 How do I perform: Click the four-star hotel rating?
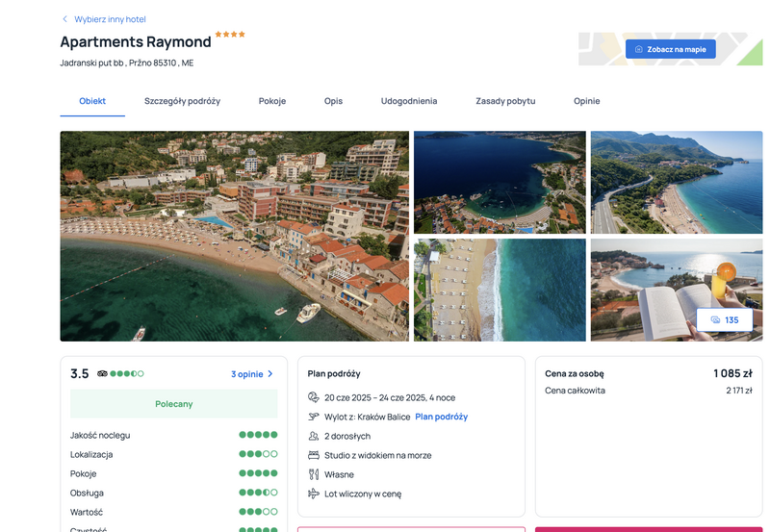click(x=230, y=35)
